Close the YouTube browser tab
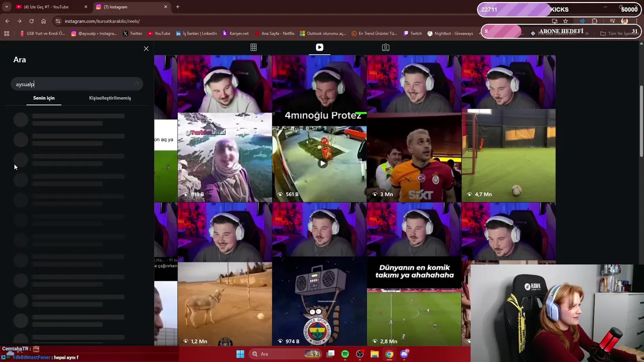 (x=86, y=7)
